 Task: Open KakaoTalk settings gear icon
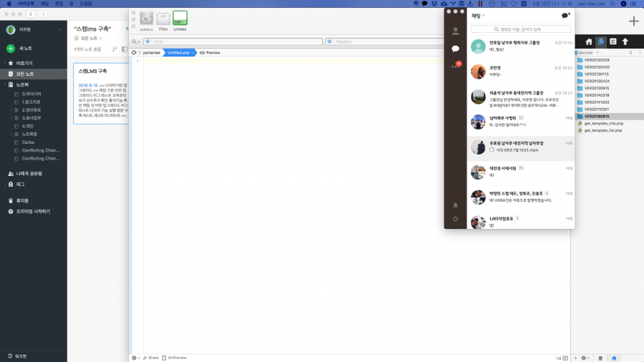[x=455, y=219]
